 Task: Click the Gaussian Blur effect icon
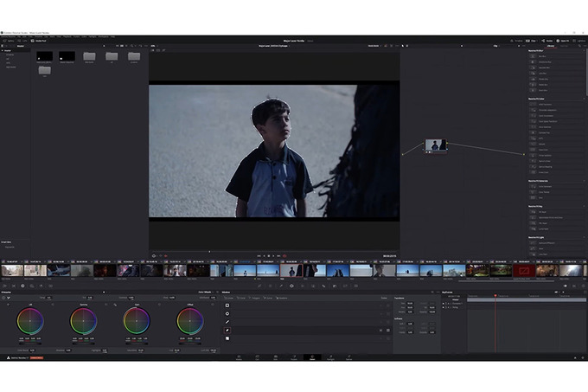533,67
